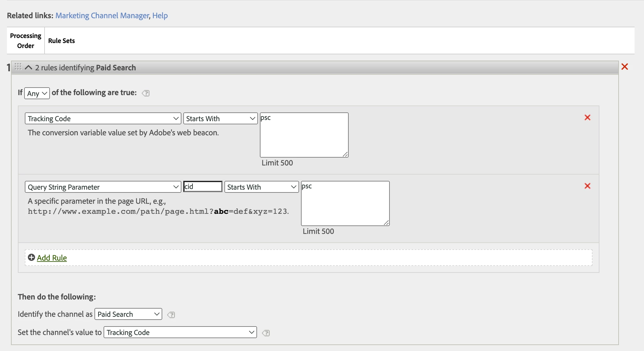Viewport: 644px width, 351px height.
Task: Open the Paid Search channel dropdown
Action: pyautogui.click(x=128, y=314)
